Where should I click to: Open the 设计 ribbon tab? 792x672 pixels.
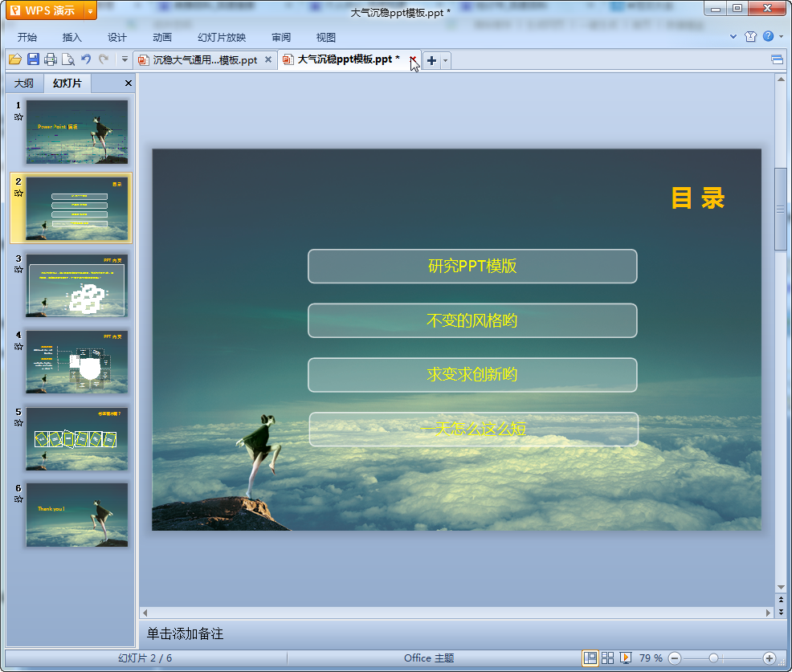click(x=116, y=38)
